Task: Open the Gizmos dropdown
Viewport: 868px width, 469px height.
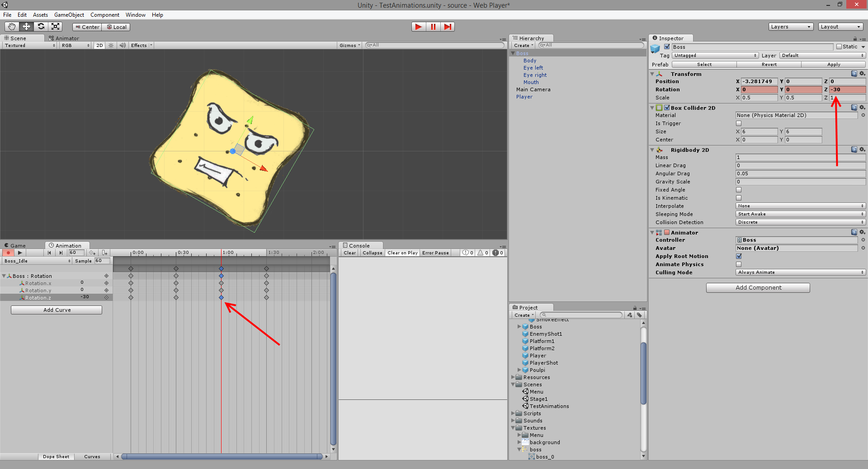Action: point(350,45)
